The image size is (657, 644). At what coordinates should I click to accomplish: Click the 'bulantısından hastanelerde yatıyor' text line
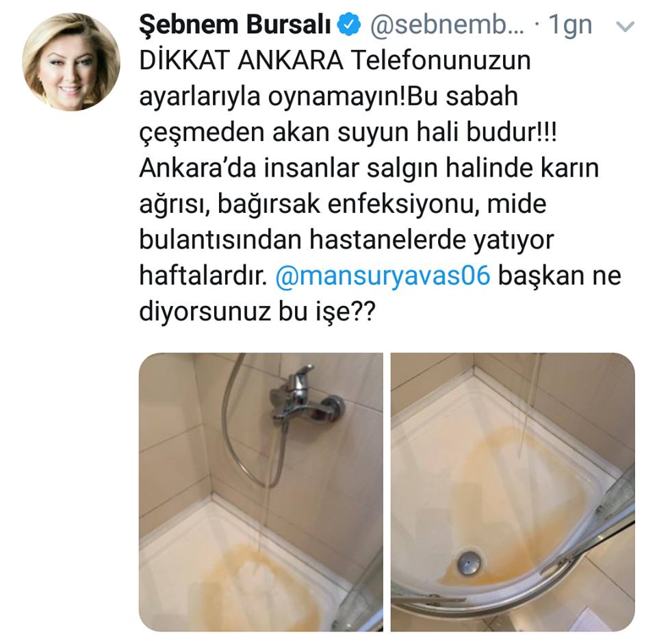click(x=346, y=240)
